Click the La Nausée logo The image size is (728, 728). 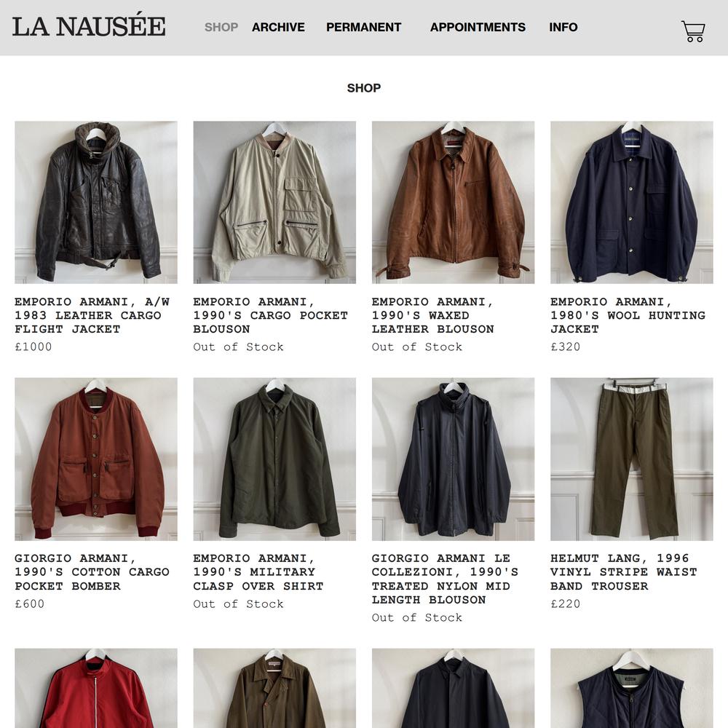89,25
